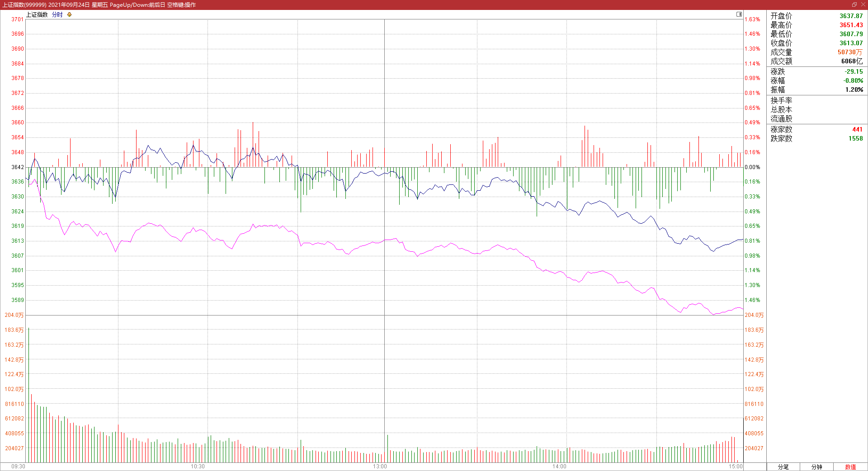Switch to the 数值 tab
This screenshot has height=471, width=868.
click(850, 467)
